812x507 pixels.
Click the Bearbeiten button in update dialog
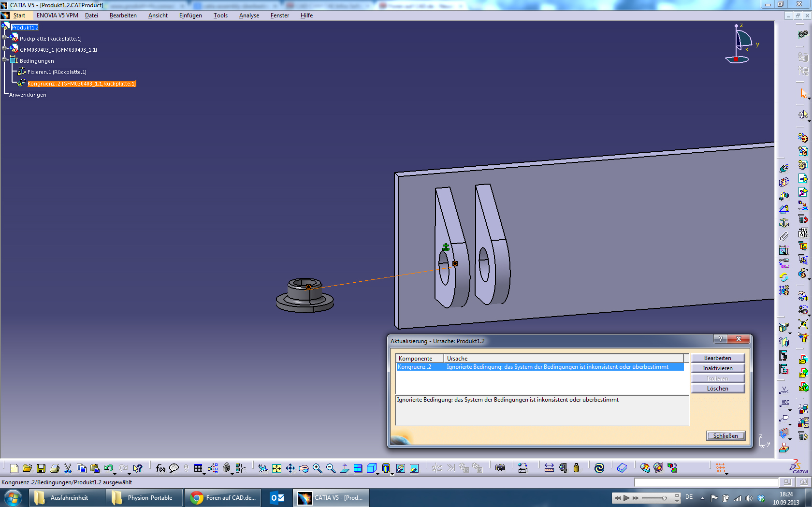coord(718,358)
